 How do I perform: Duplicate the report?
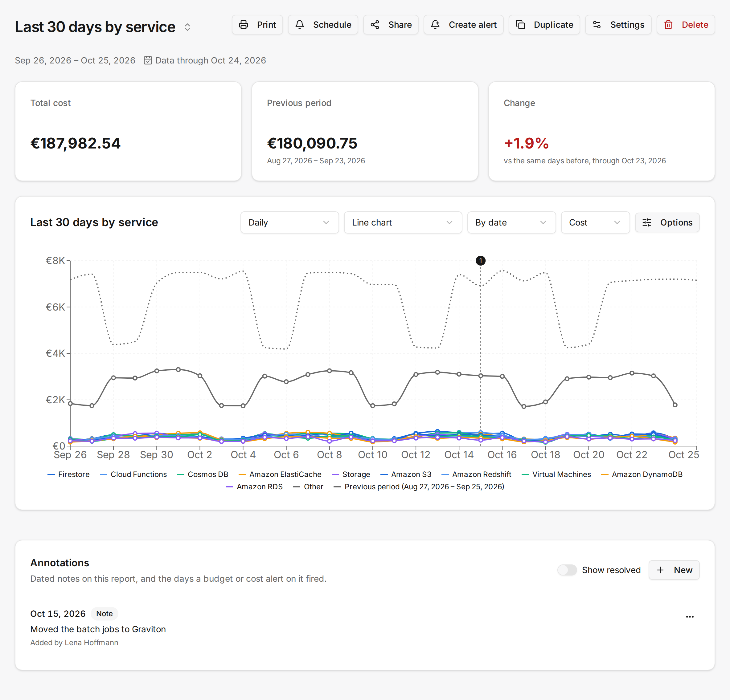tap(544, 25)
